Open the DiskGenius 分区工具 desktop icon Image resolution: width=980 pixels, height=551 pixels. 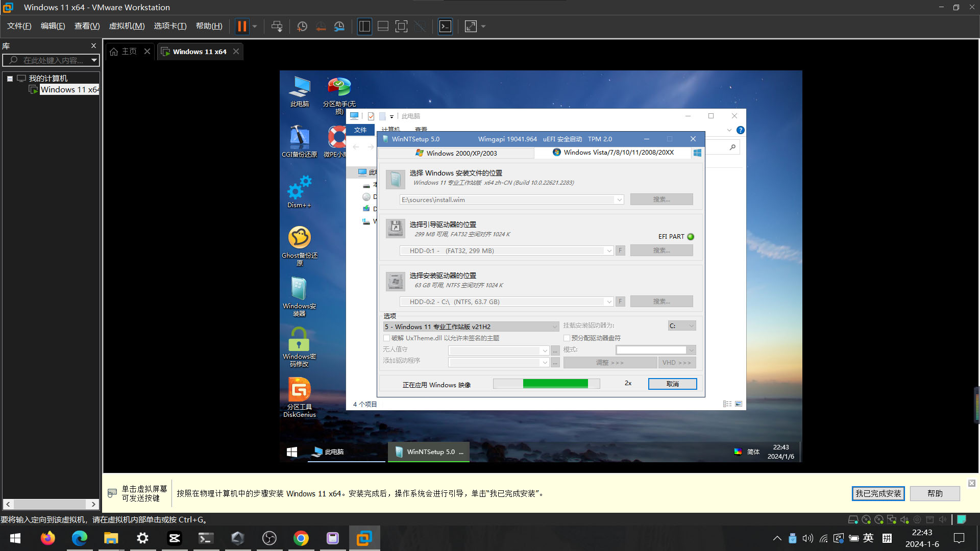pyautogui.click(x=299, y=397)
